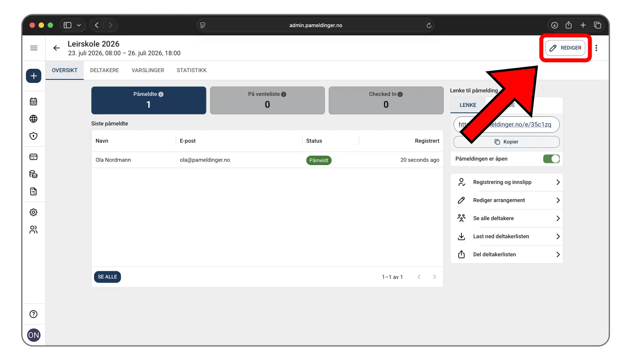This screenshot has width=631, height=364.
Task: Open the hamburger navigation menu
Action: coord(34,48)
